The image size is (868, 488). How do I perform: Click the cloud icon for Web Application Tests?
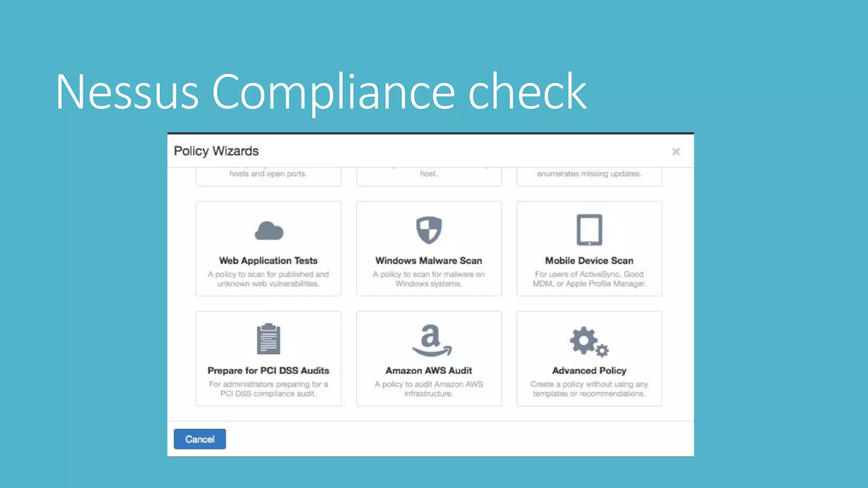pyautogui.click(x=269, y=231)
